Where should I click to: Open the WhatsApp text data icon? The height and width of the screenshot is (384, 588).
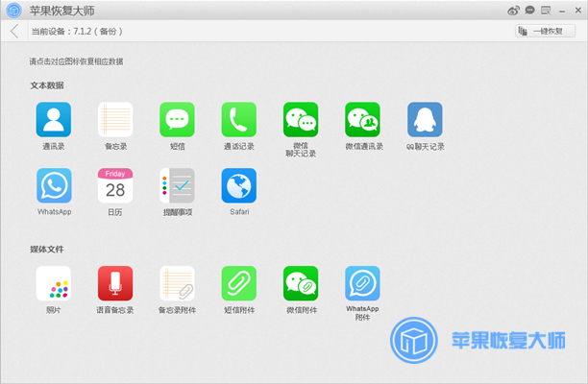point(54,185)
